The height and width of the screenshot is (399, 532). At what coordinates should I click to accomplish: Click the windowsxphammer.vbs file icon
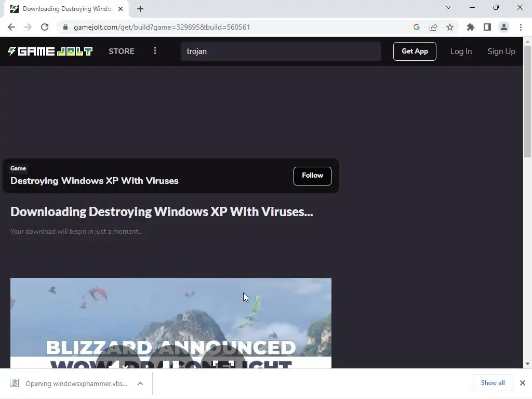tap(15, 383)
